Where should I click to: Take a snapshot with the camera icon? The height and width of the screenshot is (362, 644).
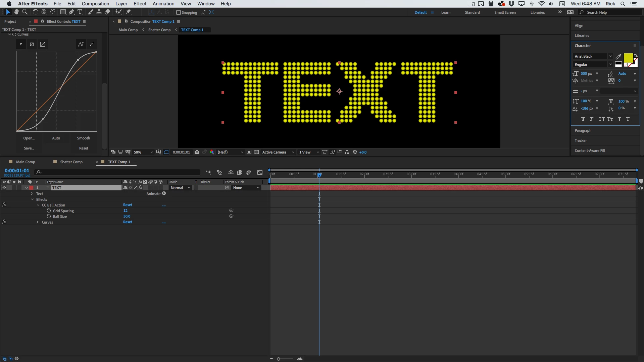tap(197, 152)
